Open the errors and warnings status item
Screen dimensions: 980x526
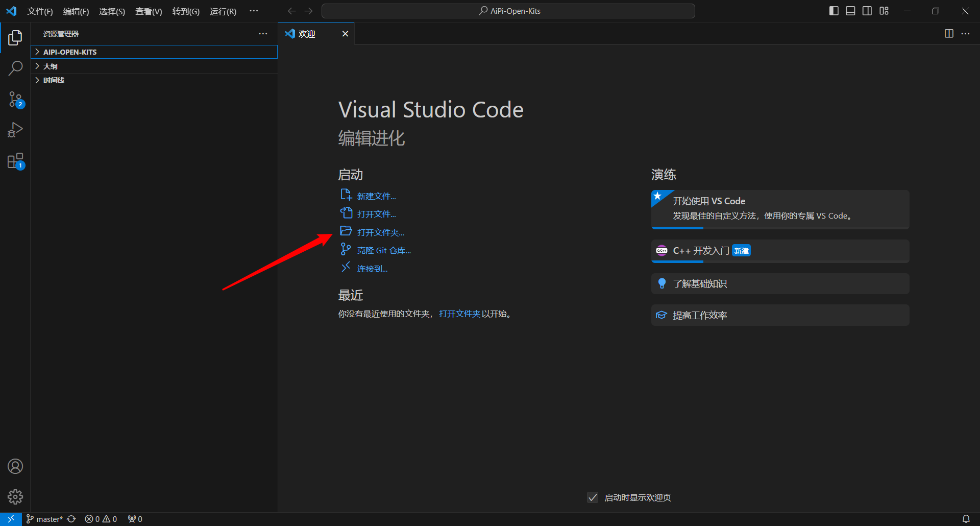101,519
